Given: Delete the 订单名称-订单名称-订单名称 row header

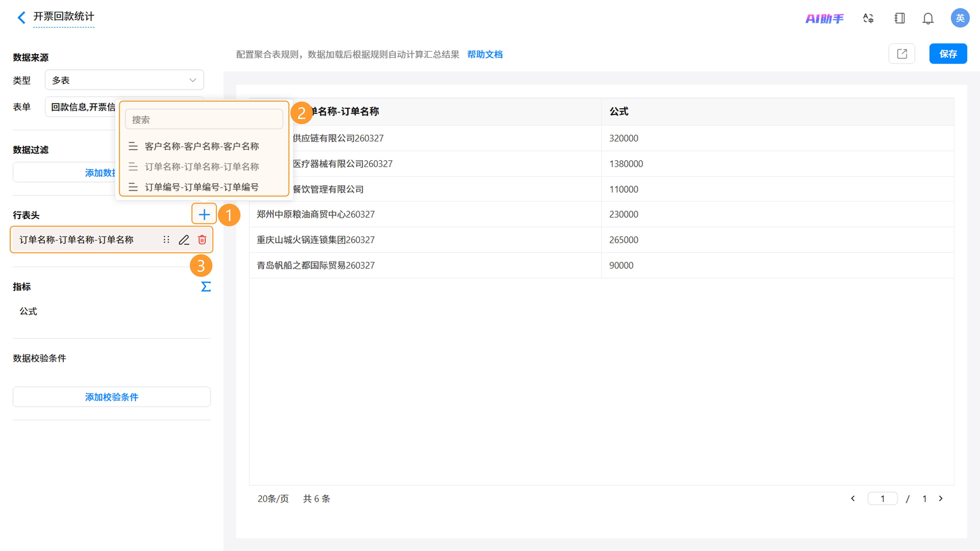Looking at the screenshot, I should pyautogui.click(x=202, y=240).
